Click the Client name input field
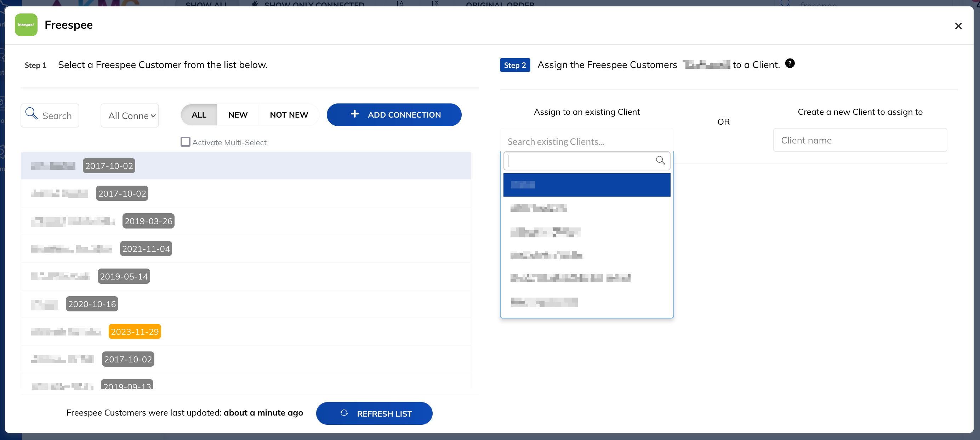This screenshot has height=440, width=980. click(860, 140)
